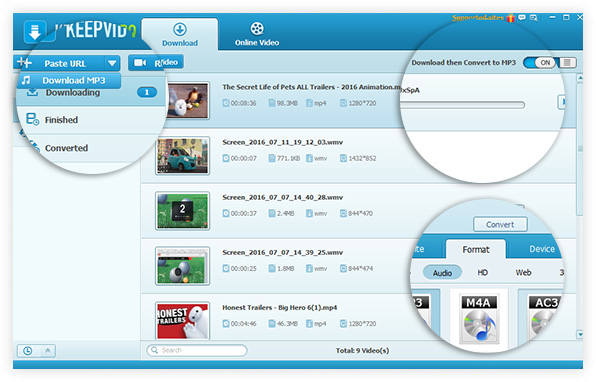Click the register search icon in title bar
Image resolution: width=596 pixels, height=382 pixels.
point(534,17)
